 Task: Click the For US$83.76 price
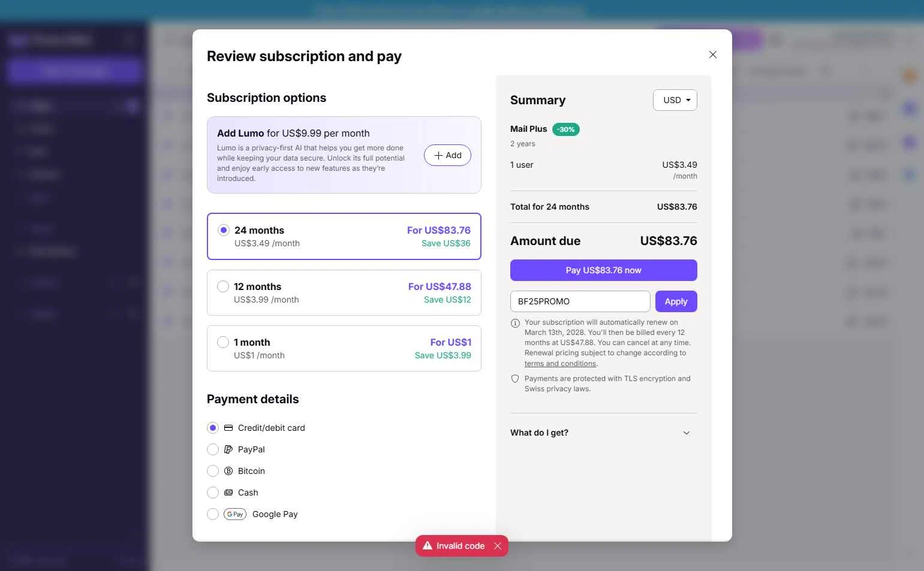(x=439, y=230)
